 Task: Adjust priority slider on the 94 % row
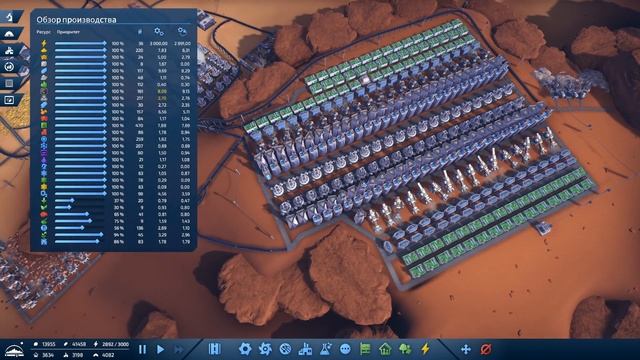pos(80,235)
